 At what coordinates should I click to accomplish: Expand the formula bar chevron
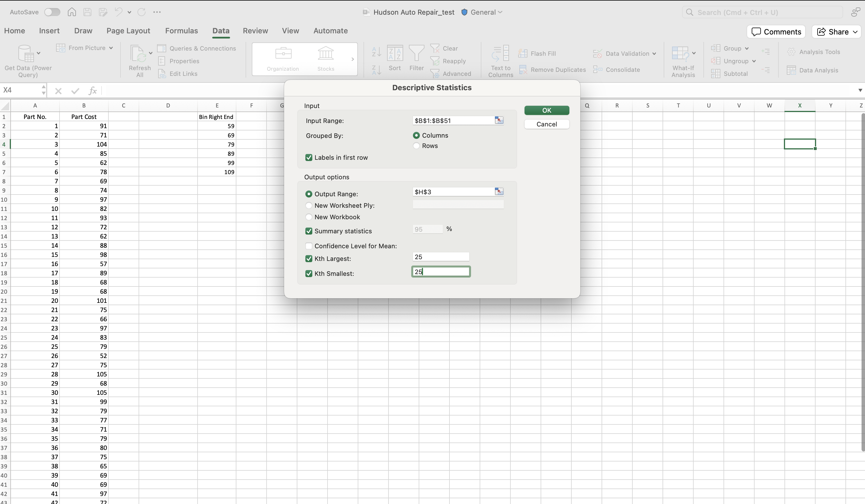pyautogui.click(x=860, y=90)
